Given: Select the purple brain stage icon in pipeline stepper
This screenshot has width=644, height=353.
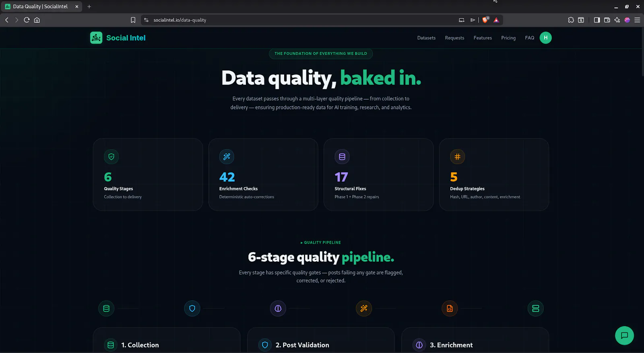Looking at the screenshot, I should click(x=278, y=308).
